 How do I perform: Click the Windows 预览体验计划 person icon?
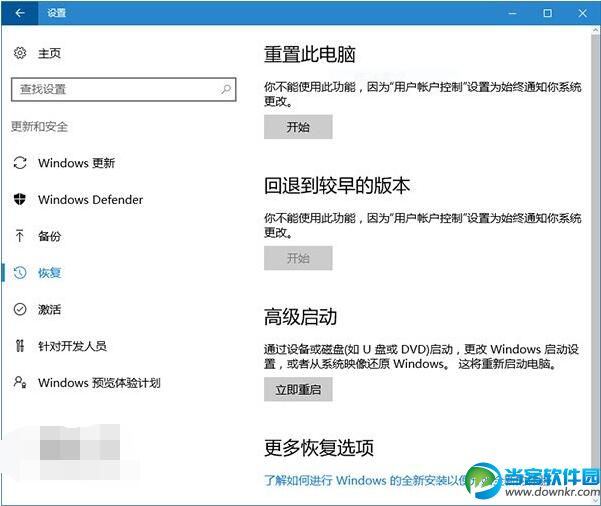(20, 382)
